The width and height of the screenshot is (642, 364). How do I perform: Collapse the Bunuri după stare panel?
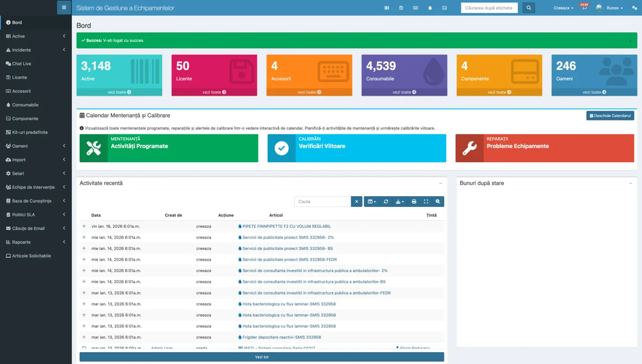coord(630,183)
